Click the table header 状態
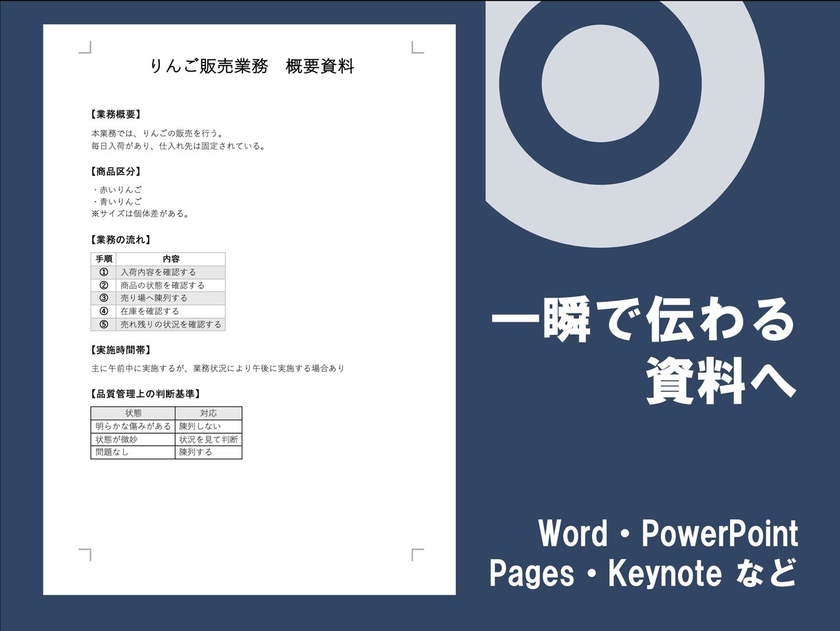 [x=133, y=413]
